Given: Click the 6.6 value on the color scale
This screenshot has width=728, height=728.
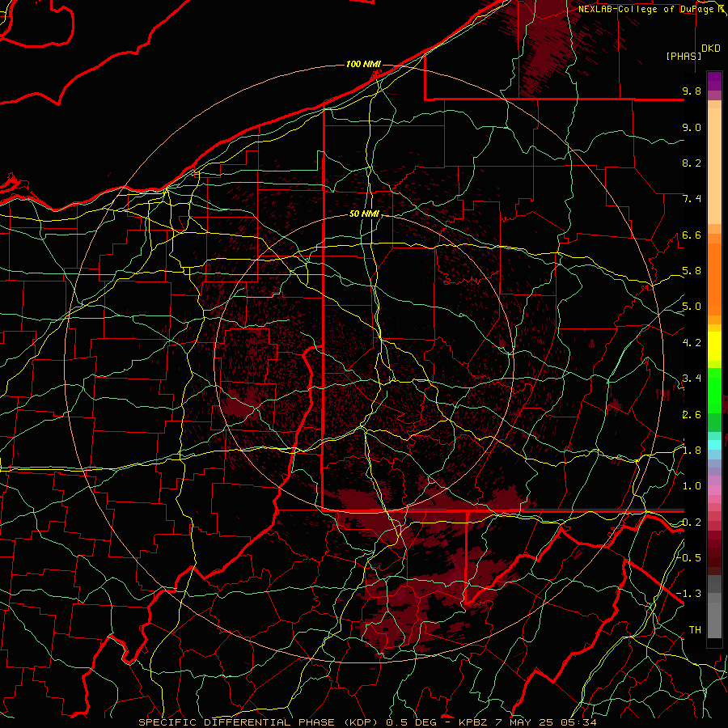Looking at the screenshot, I should 692,235.
